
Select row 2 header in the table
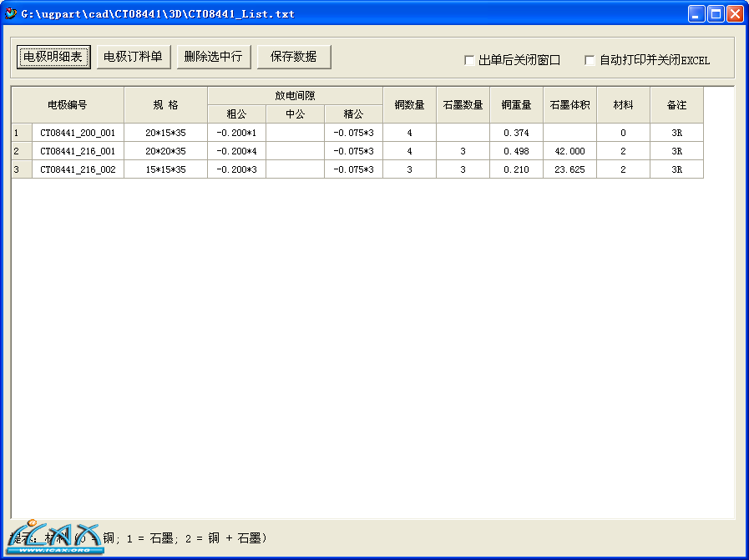[21, 151]
